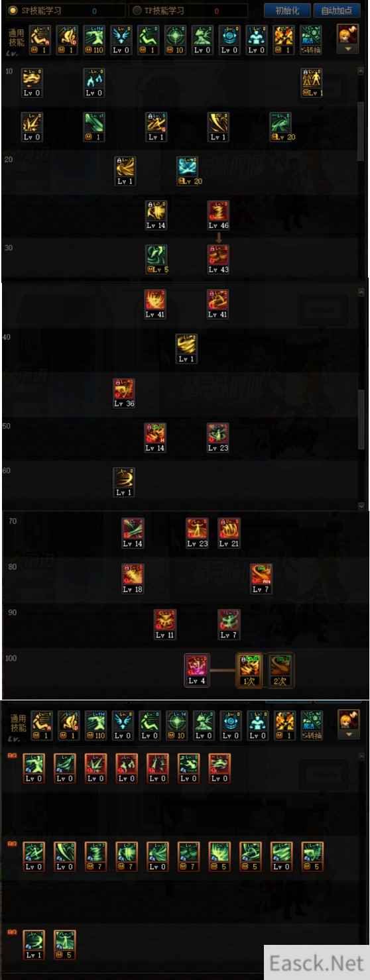Select the Lv 46 red skill icon
370x980 pixels.
pos(218,215)
